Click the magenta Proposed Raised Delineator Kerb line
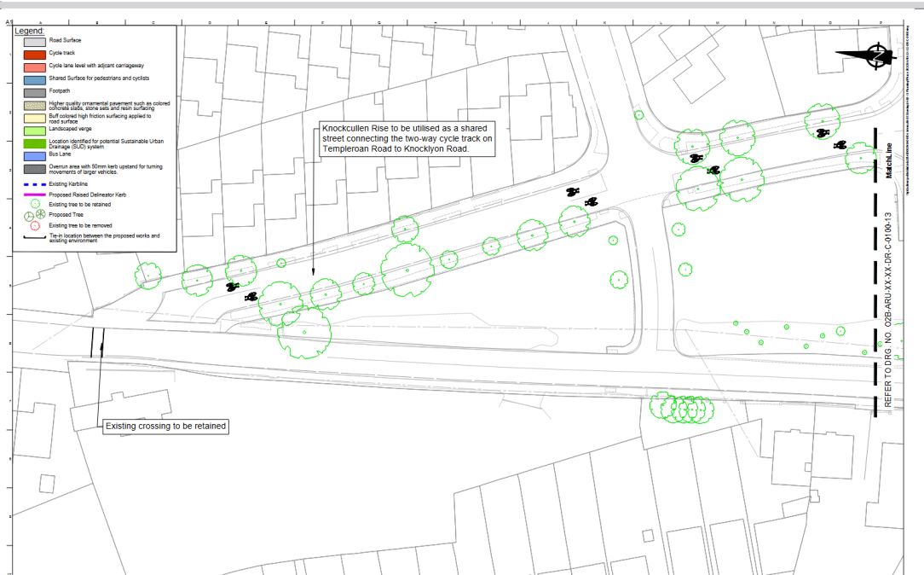 35,195
